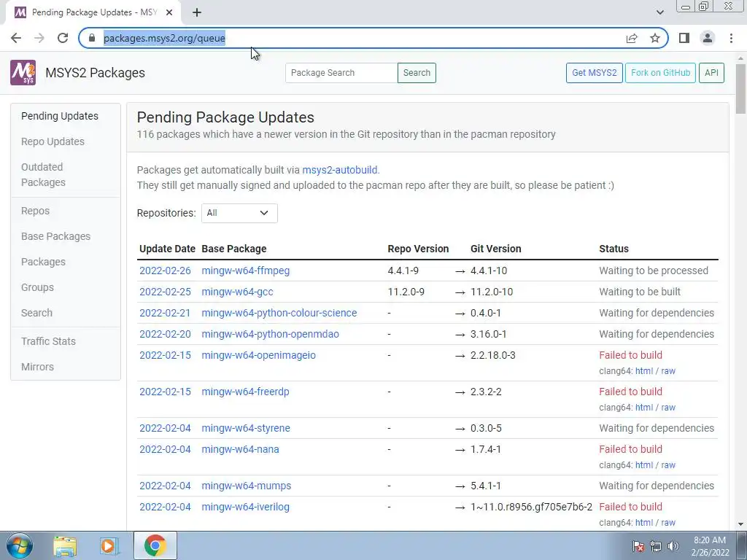Click Git version 11.2.0-10 cell
747x560 pixels.
492,292
